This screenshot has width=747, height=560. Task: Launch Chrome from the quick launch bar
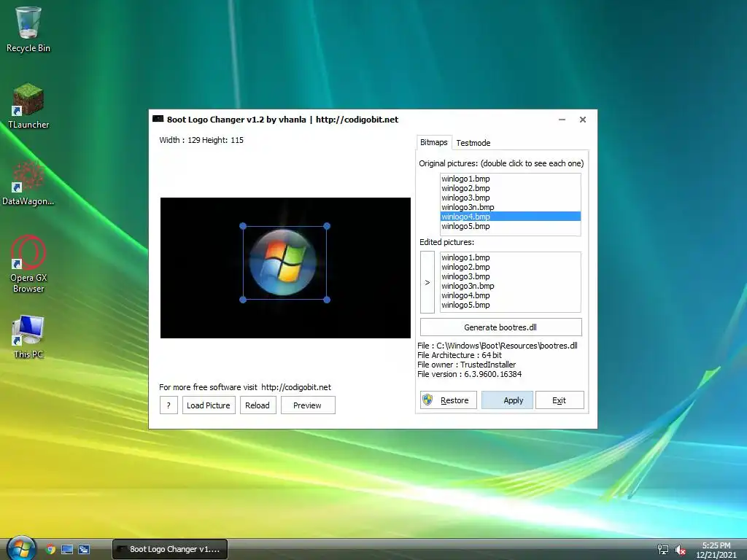point(50,549)
